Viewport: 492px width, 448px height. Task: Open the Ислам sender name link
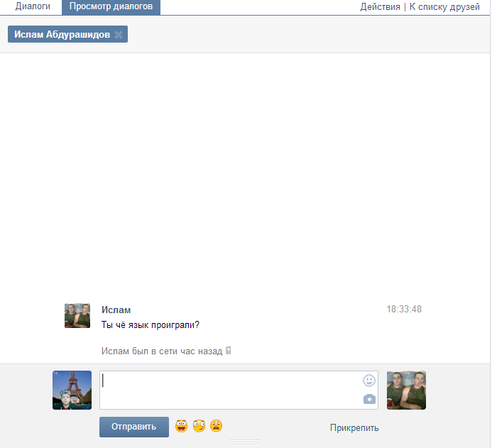click(116, 310)
